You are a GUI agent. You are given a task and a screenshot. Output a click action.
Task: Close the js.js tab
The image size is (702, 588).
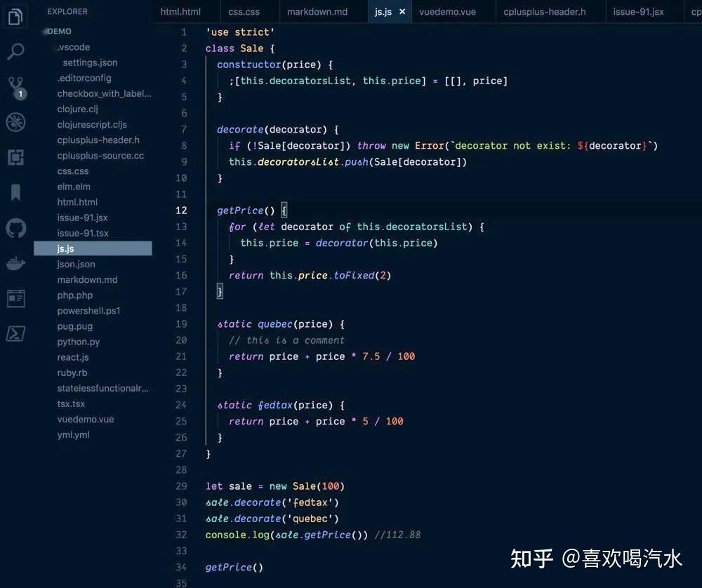[x=402, y=11]
